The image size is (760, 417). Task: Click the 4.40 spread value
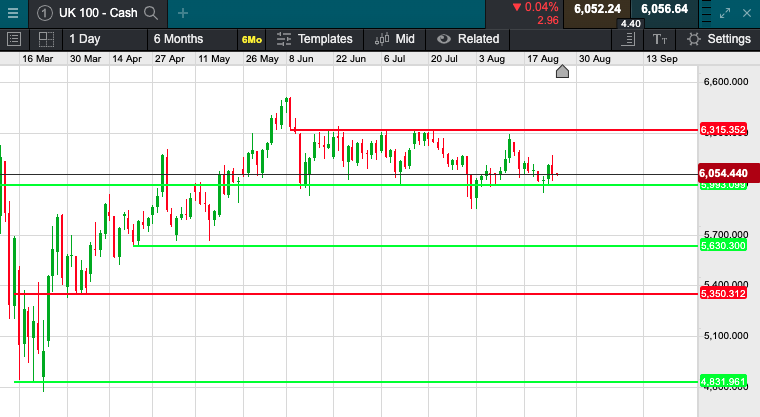pos(630,24)
